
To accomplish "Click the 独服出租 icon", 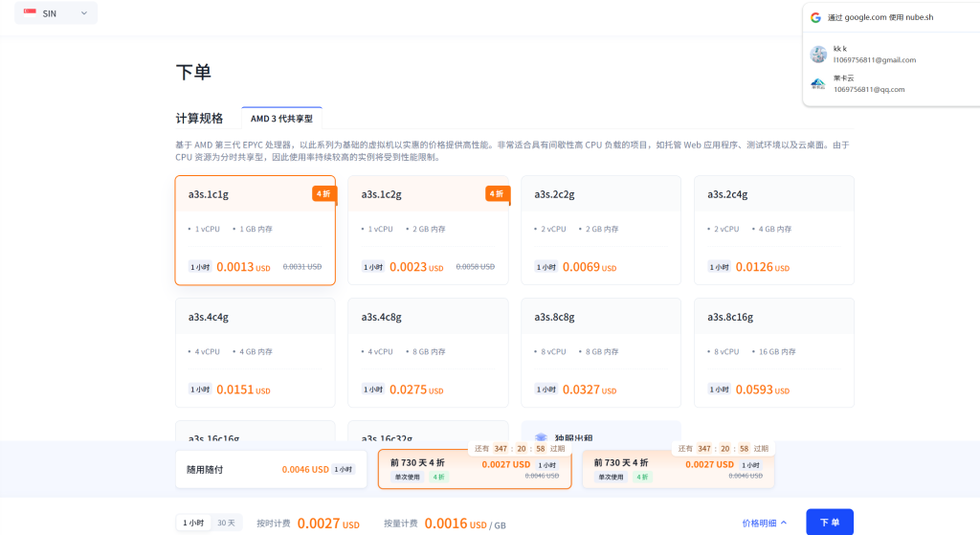I will (541, 438).
